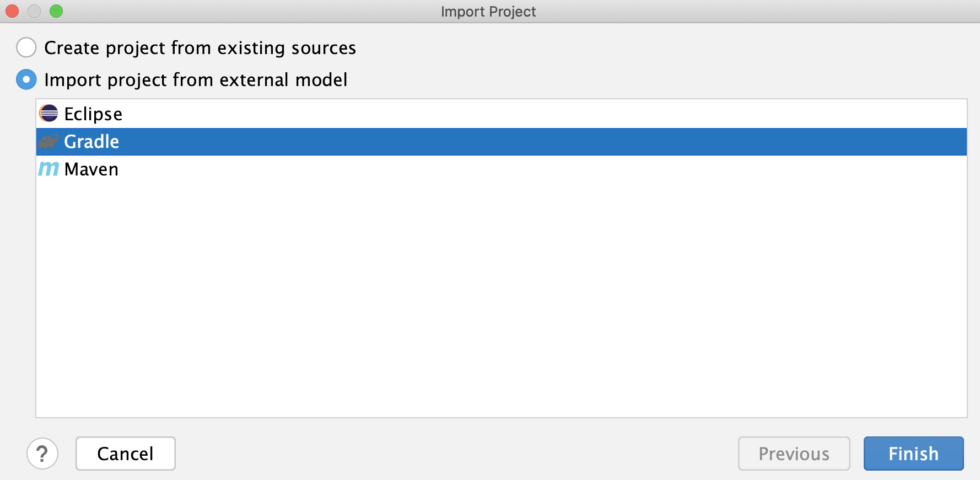
Task: Click the Gradle elephant icon
Action: [49, 141]
